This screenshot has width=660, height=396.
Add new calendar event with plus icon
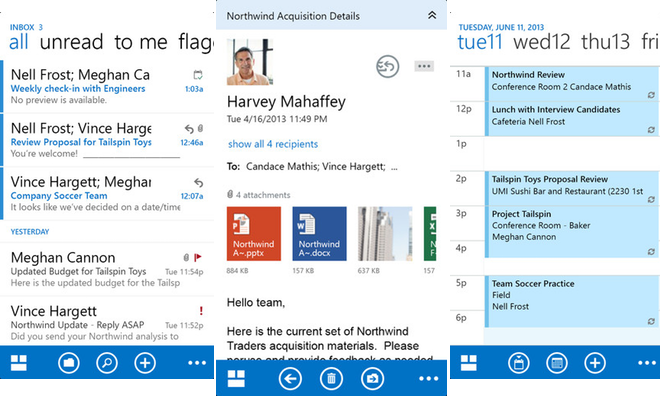pyautogui.click(x=595, y=363)
